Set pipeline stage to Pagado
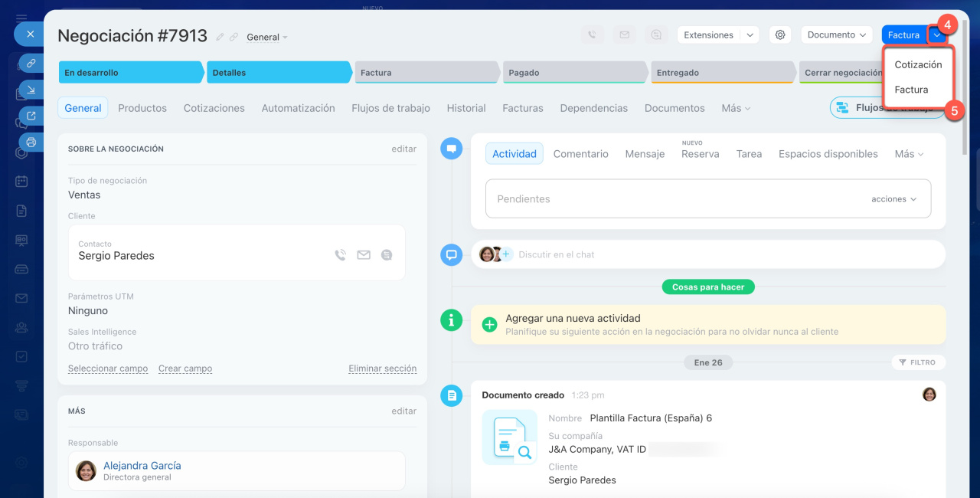This screenshot has width=980, height=498. click(x=574, y=73)
